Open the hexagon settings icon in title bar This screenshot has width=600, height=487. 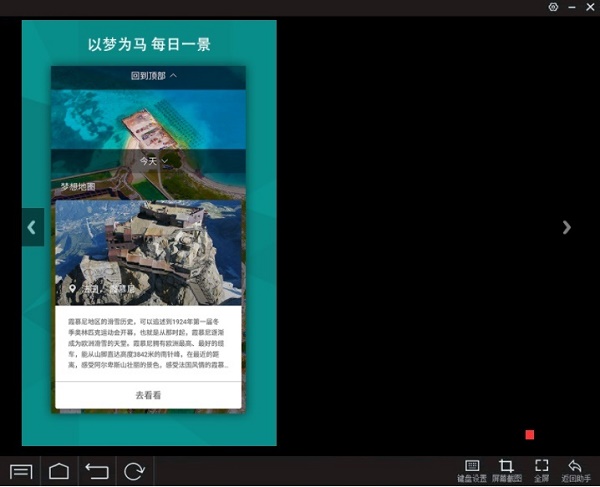point(553,7)
